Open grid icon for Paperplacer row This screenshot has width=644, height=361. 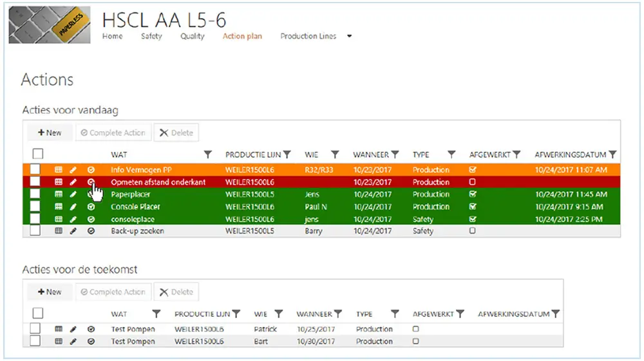click(59, 194)
